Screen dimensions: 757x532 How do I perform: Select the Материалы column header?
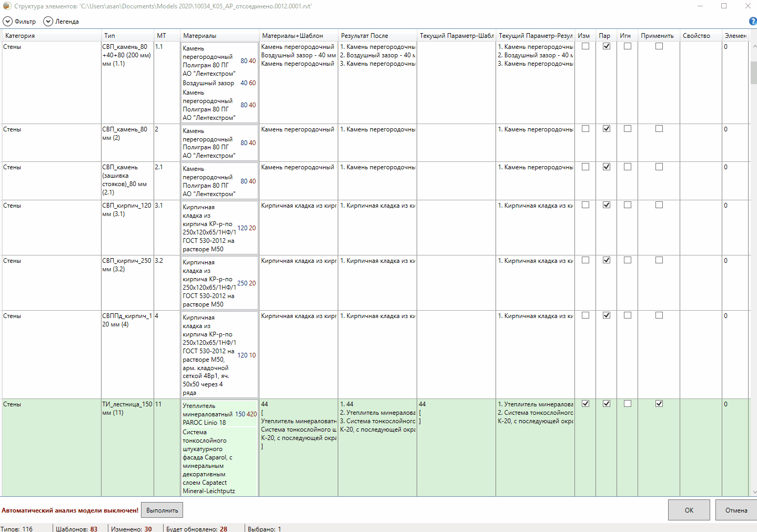click(x=219, y=36)
